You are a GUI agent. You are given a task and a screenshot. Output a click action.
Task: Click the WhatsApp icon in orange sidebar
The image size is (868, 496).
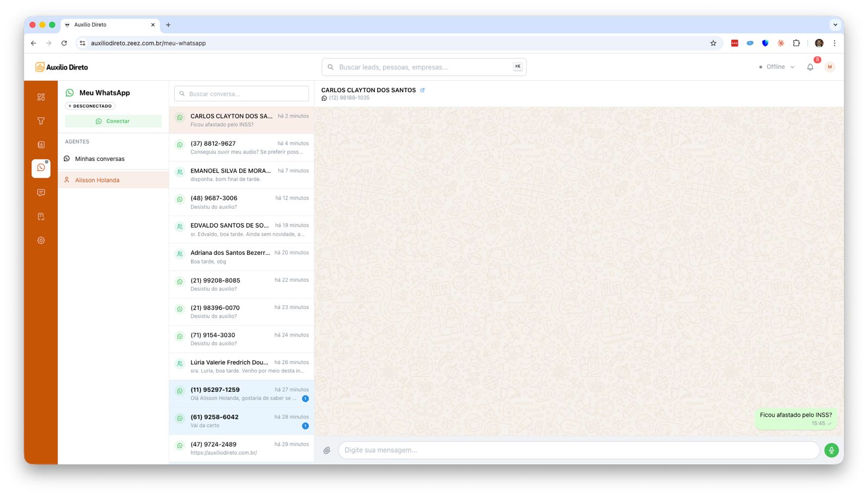click(41, 168)
